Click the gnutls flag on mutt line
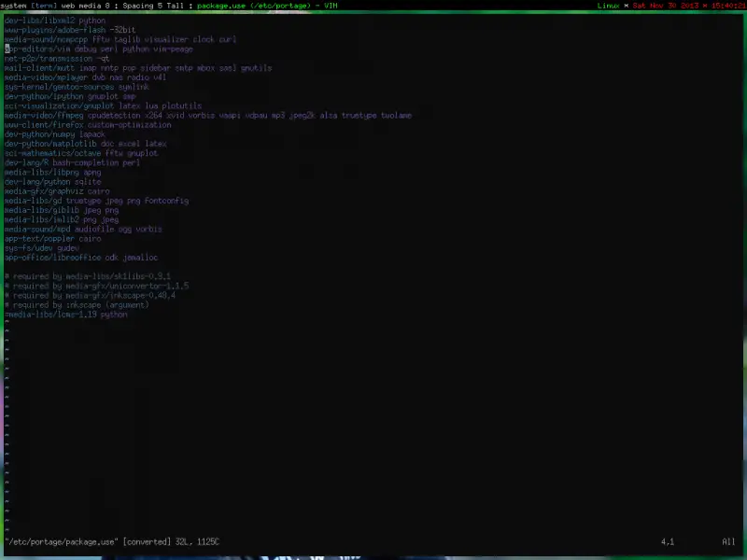Image resolution: width=747 pixels, height=560 pixels. [256, 68]
